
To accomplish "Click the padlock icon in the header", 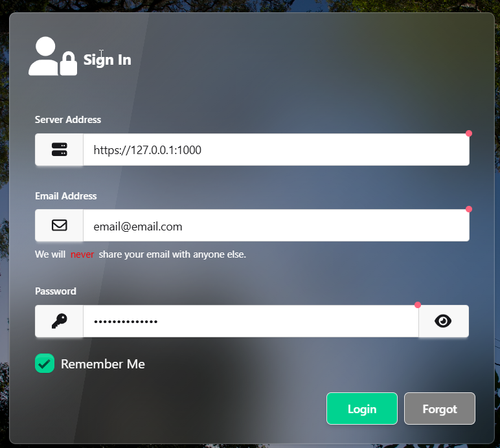I will (69, 63).
